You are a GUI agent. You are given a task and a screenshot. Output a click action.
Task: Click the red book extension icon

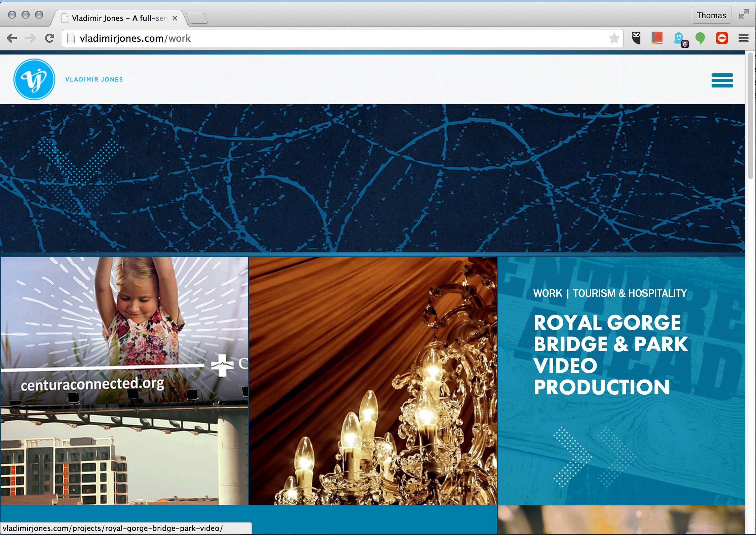657,38
